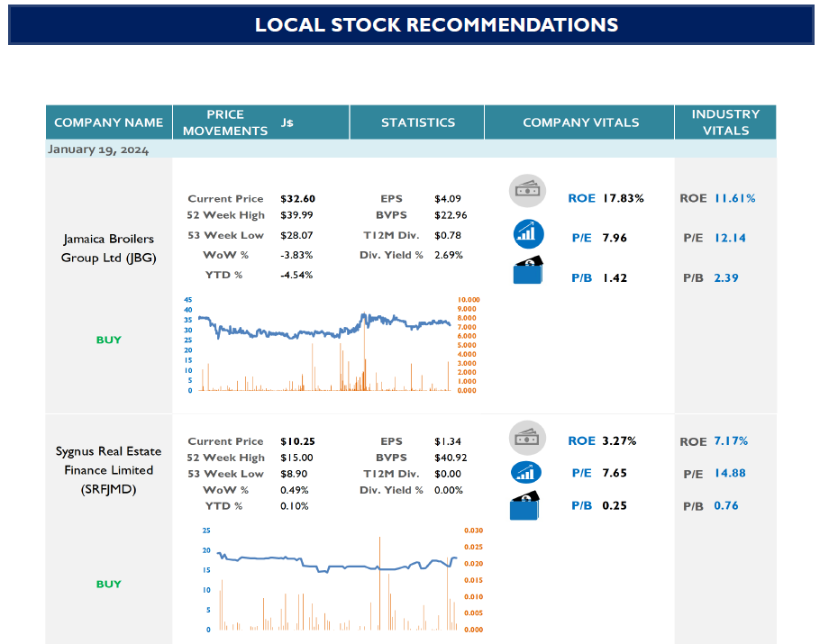Image resolution: width=838 pixels, height=644 pixels.
Task: Click the BUY rating for Sygnus Real Estate
Action: point(108,584)
